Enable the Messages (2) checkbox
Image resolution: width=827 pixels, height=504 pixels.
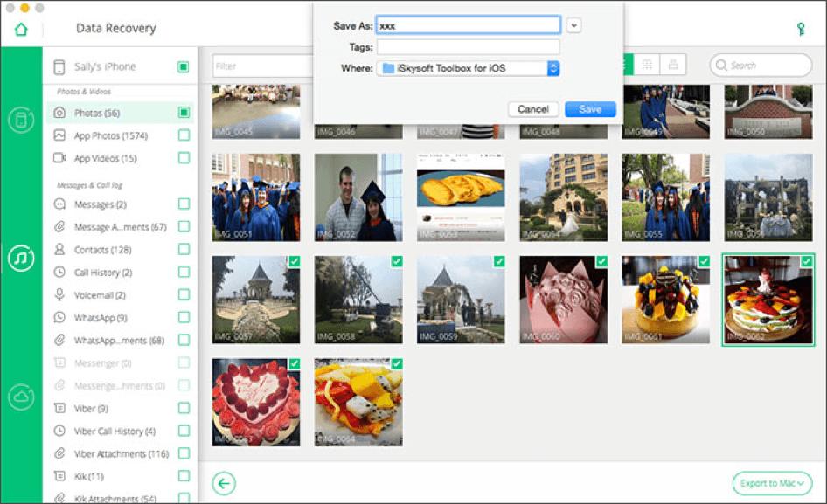tap(183, 204)
